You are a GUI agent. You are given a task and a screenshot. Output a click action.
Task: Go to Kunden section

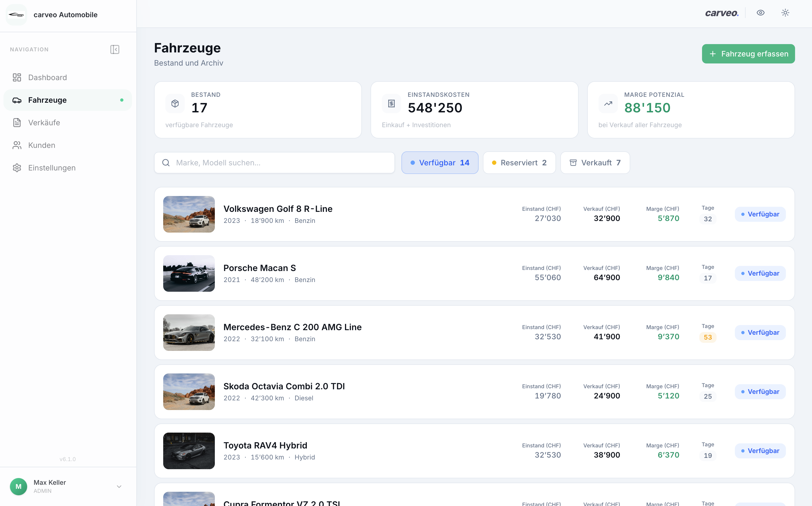click(41, 145)
